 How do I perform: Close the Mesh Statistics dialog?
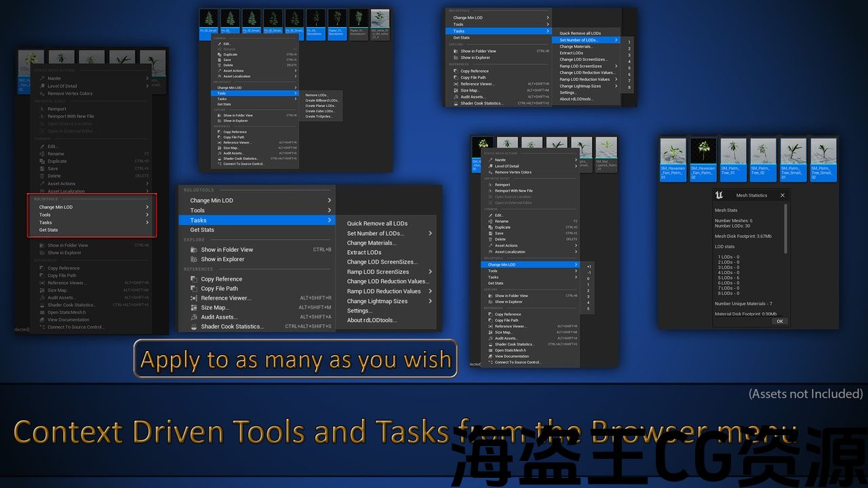pyautogui.click(x=782, y=195)
